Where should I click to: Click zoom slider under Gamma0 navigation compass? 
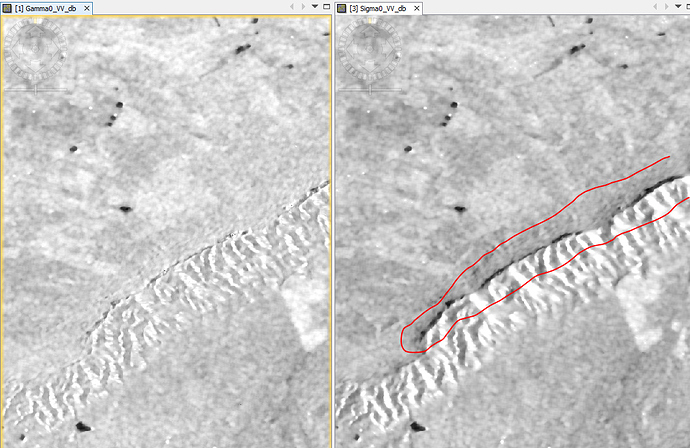pos(36,90)
